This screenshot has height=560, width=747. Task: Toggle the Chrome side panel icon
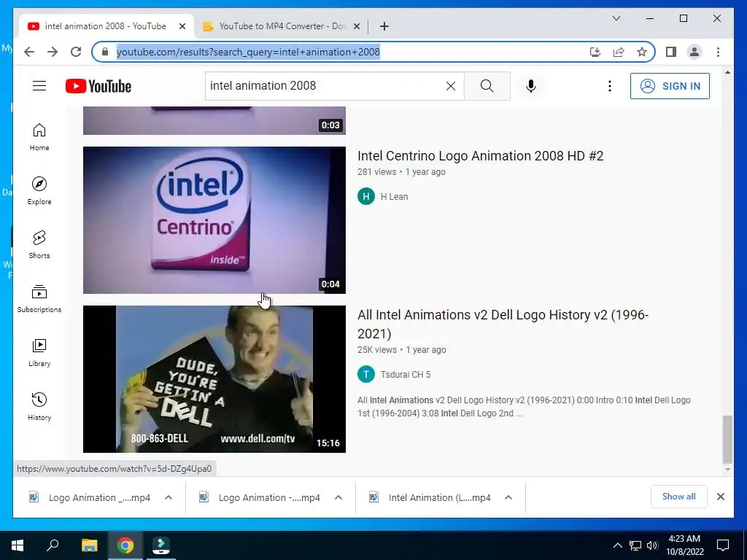(671, 52)
